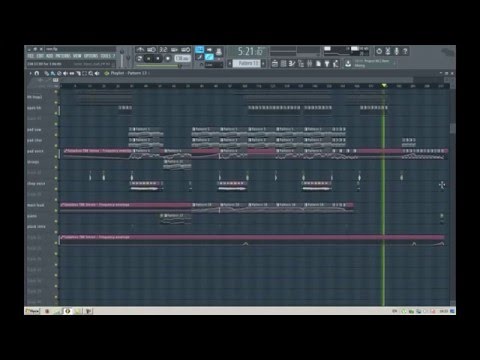This screenshot has height=360, width=480.
Task: Click the next pattern arrow
Action: coord(263,63)
